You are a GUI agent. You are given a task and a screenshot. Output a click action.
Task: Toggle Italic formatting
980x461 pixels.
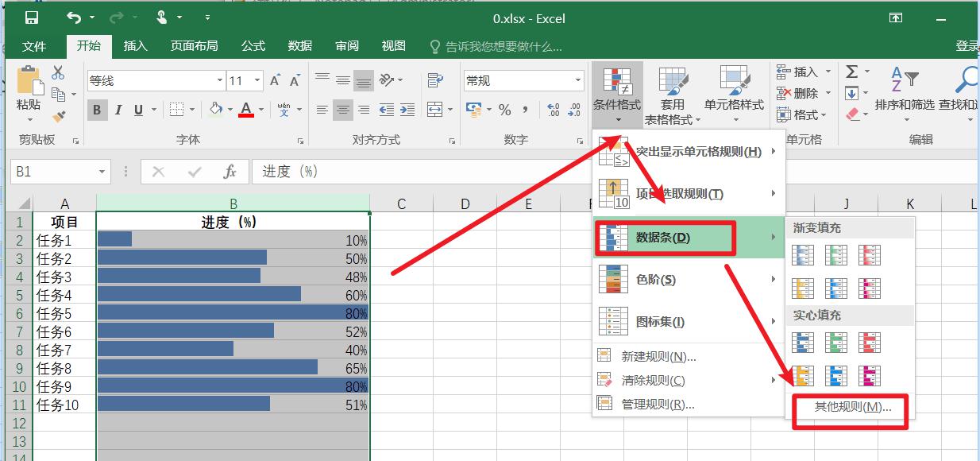click(118, 110)
